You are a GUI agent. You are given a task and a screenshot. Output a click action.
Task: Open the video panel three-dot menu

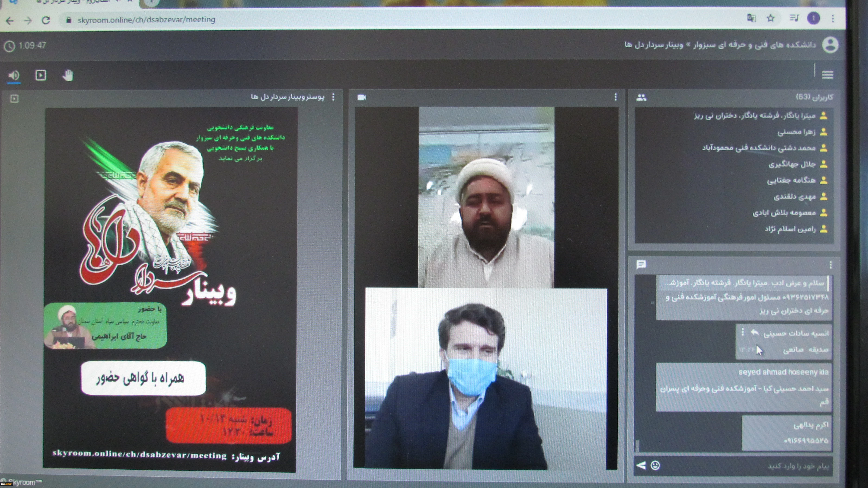pos(615,97)
